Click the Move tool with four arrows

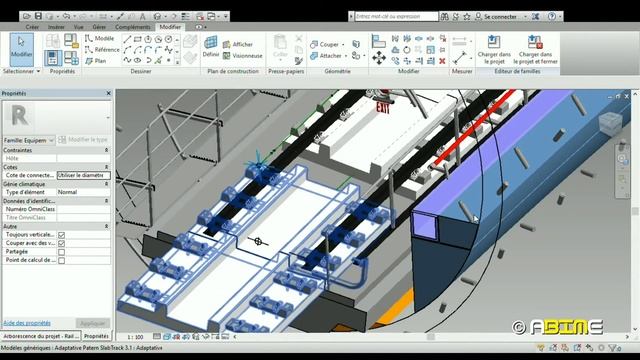pos(379,58)
